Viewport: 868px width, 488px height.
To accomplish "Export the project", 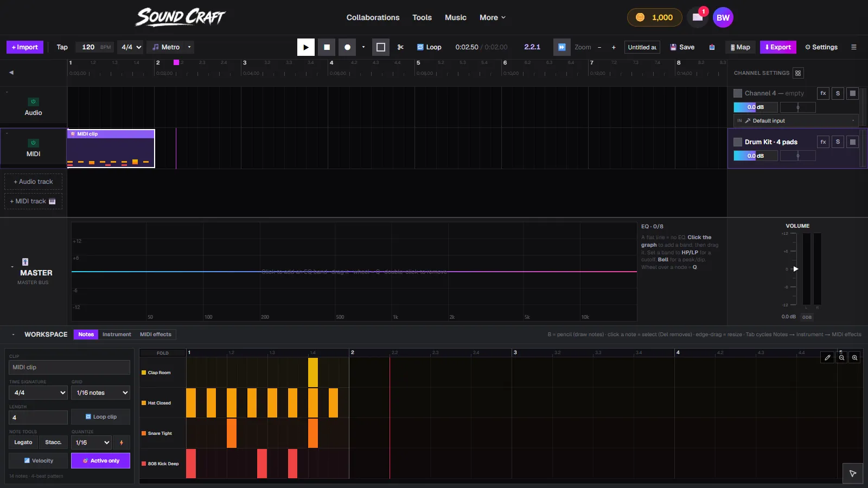I will (778, 47).
